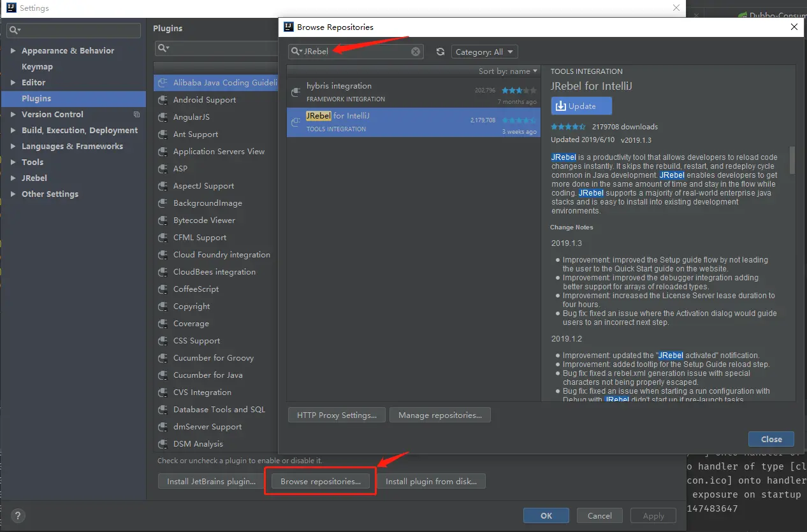Viewport: 807px width, 532px height.
Task: Select CloudBees integration plugin row
Action: coord(215,272)
